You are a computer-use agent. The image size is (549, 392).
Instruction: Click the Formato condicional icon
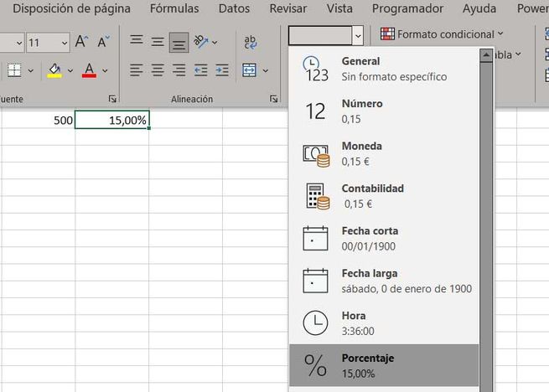click(387, 34)
